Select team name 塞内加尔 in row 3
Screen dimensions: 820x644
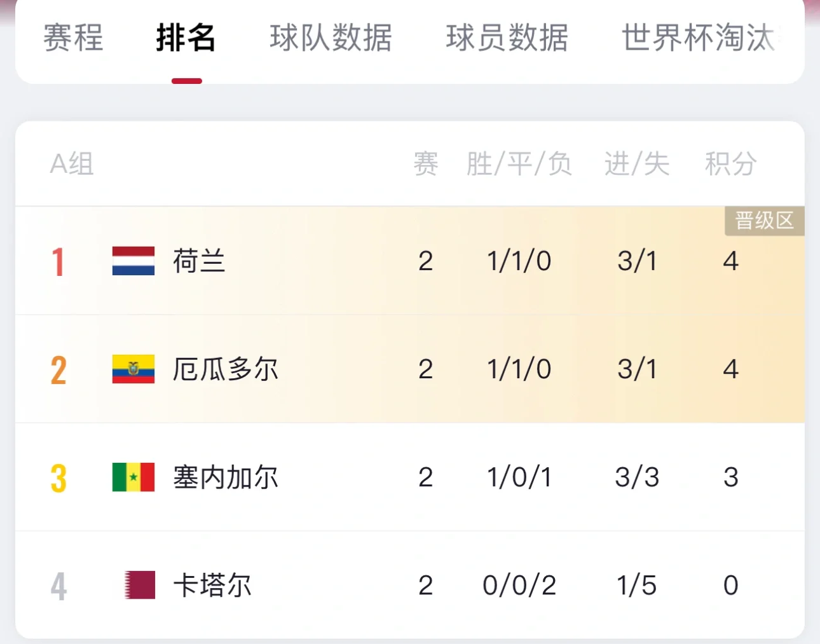point(226,477)
